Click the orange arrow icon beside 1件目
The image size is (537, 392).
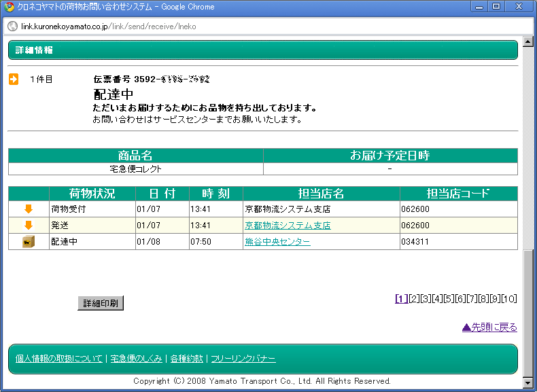pyautogui.click(x=14, y=79)
